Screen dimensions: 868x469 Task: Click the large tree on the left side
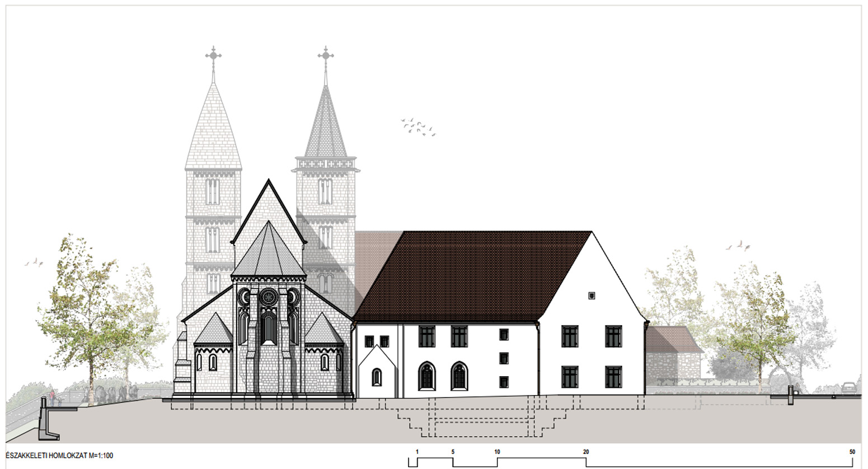[x=90, y=313]
